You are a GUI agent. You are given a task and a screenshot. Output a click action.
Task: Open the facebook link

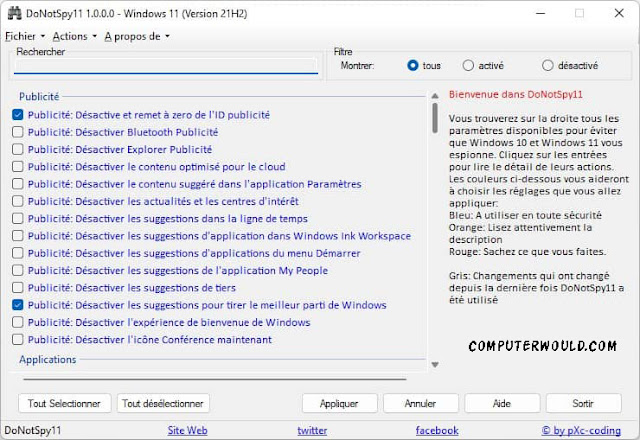[x=437, y=430]
